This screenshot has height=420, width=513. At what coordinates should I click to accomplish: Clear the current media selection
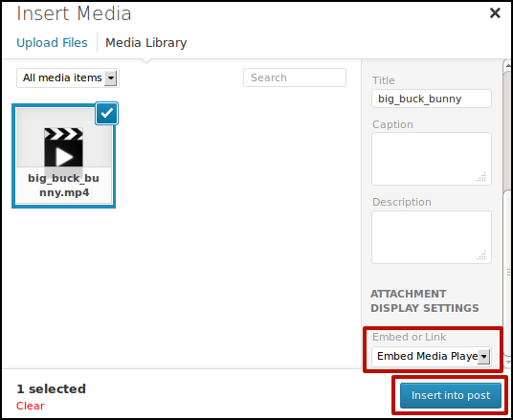30,406
